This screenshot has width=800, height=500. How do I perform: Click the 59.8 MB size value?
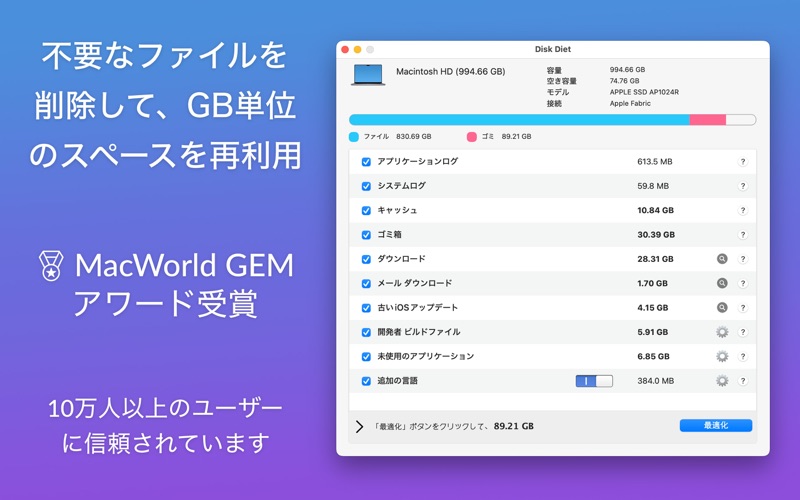coord(653,186)
